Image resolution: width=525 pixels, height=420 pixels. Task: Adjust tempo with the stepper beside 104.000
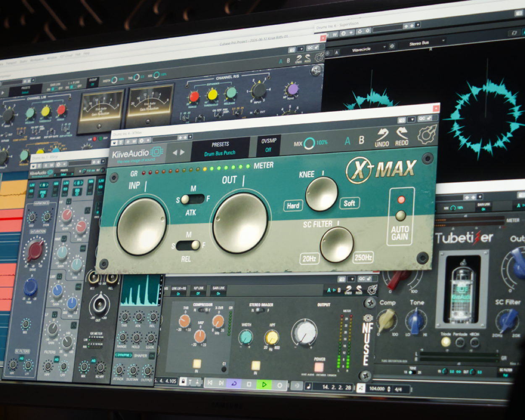pyautogui.click(x=388, y=389)
